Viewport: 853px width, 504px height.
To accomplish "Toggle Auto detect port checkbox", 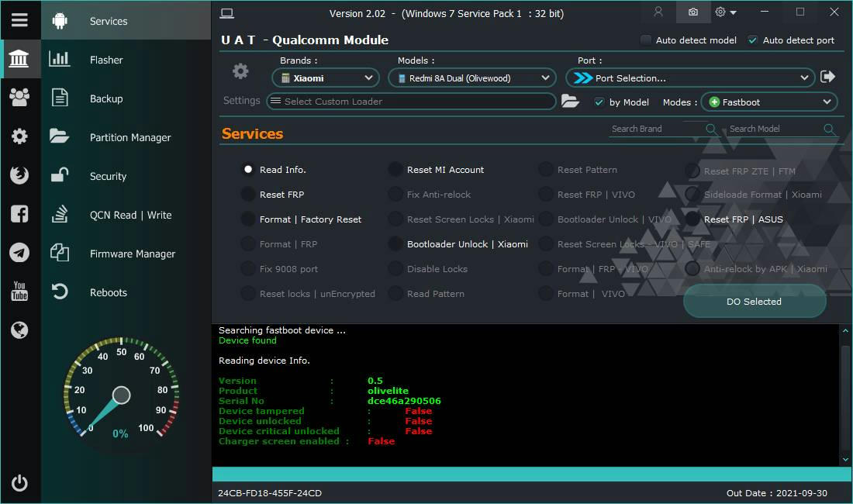I will [753, 40].
